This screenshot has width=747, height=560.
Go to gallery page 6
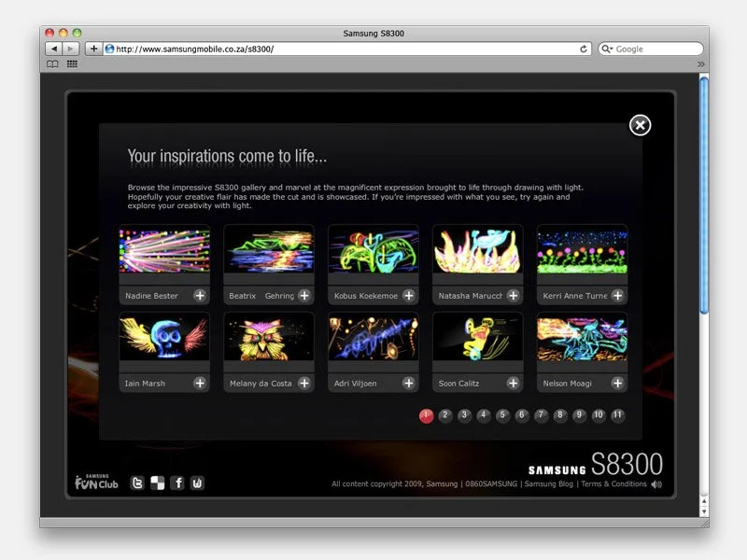click(522, 415)
